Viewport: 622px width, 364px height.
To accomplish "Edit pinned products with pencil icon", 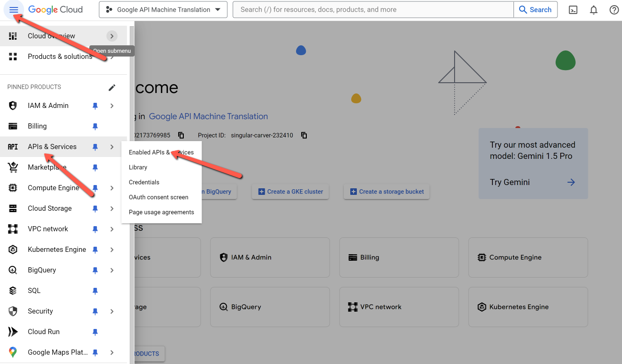I will 112,87.
